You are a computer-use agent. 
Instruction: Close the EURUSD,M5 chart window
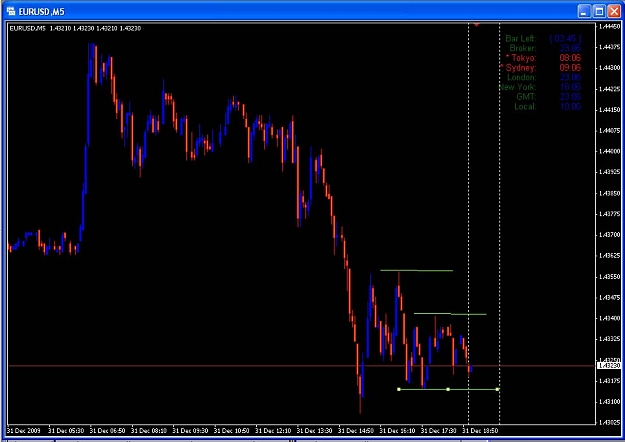[614, 11]
